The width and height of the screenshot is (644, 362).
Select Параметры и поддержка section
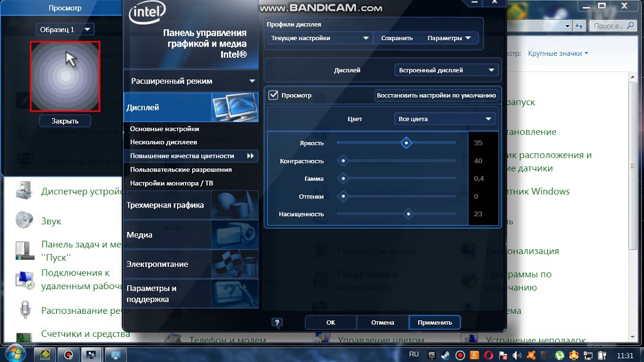191,294
